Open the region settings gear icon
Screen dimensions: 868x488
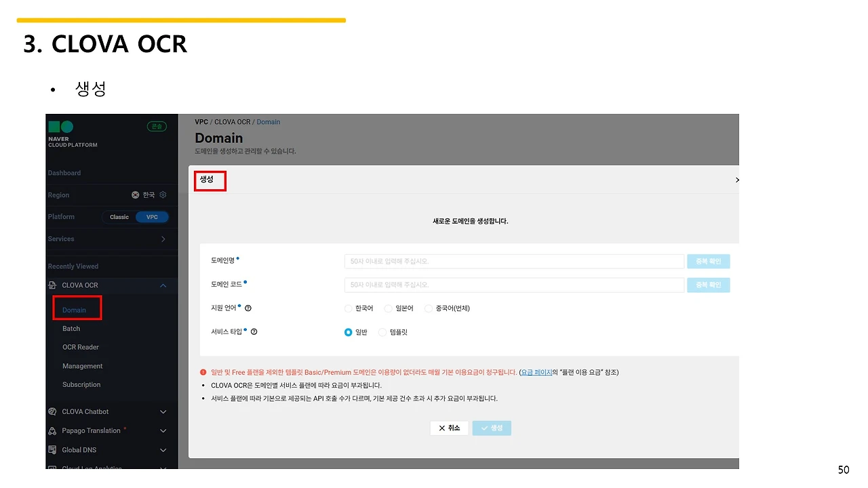(163, 195)
